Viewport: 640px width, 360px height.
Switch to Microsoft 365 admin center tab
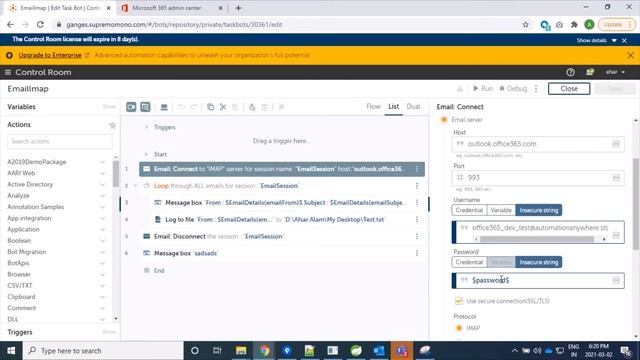pos(167,8)
